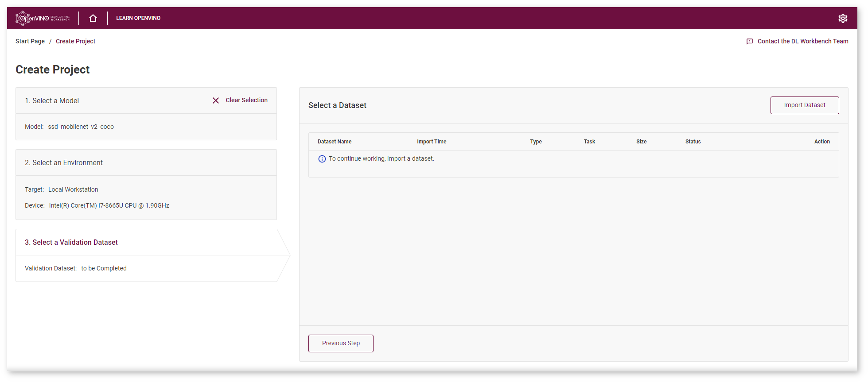The width and height of the screenshot is (868, 382).
Task: Follow the Start Page breadcrumb link
Action: 30,41
